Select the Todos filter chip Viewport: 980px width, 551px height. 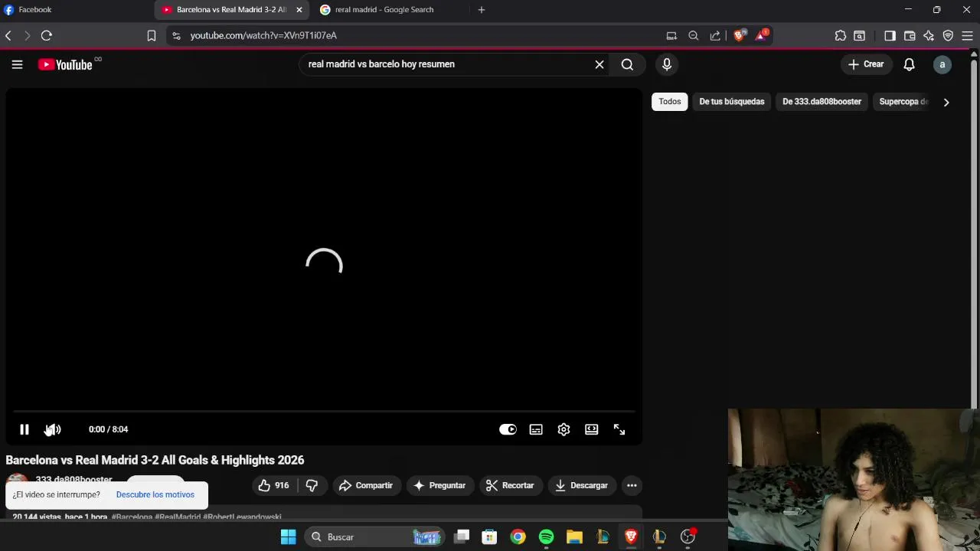[x=670, y=102]
